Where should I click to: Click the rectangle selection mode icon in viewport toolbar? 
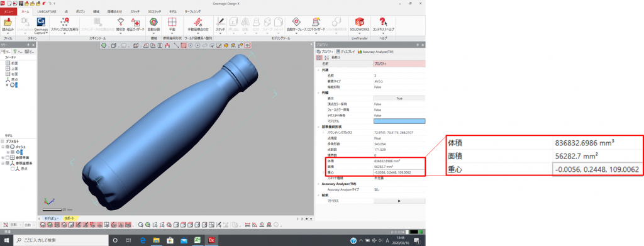pos(184,45)
